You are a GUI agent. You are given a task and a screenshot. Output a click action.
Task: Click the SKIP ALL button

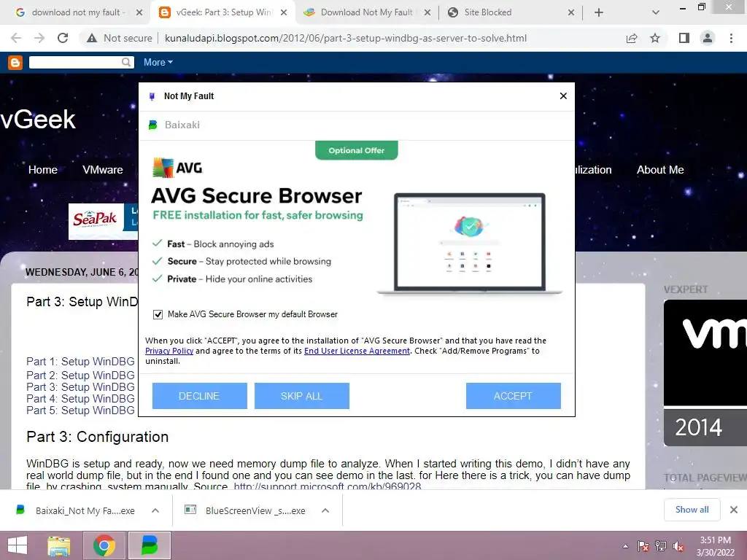point(301,396)
